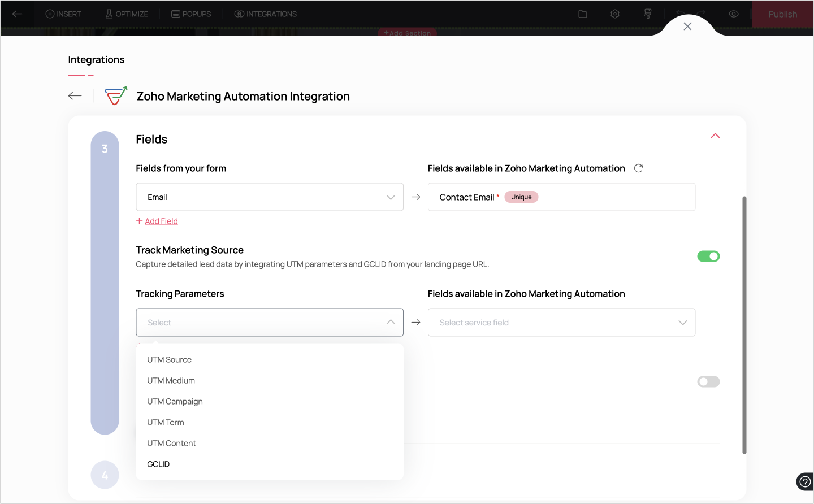Click the paint brush icon in toolbar
Screen dimensions: 814x504
pos(648,14)
